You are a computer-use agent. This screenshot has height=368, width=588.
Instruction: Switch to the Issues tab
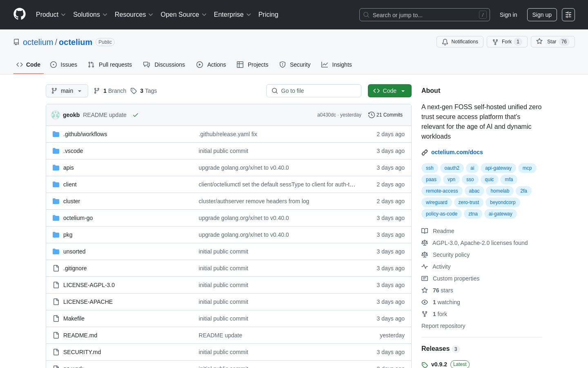tap(64, 65)
